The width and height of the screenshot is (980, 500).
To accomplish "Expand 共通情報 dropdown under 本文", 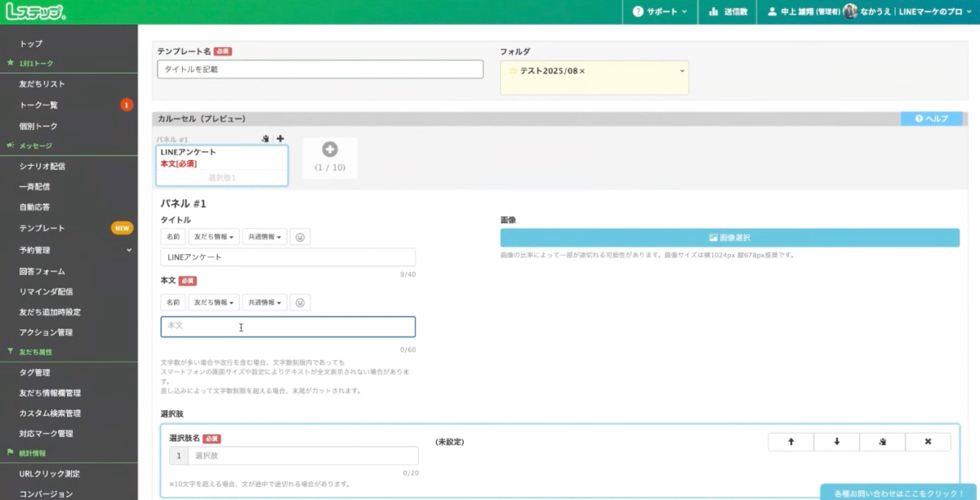I will [266, 302].
